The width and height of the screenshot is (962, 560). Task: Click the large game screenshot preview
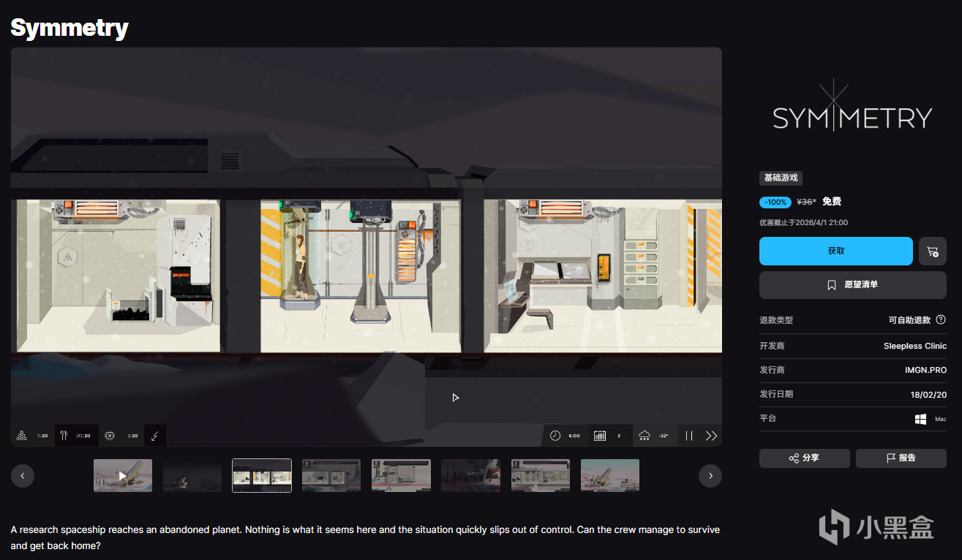point(367,246)
